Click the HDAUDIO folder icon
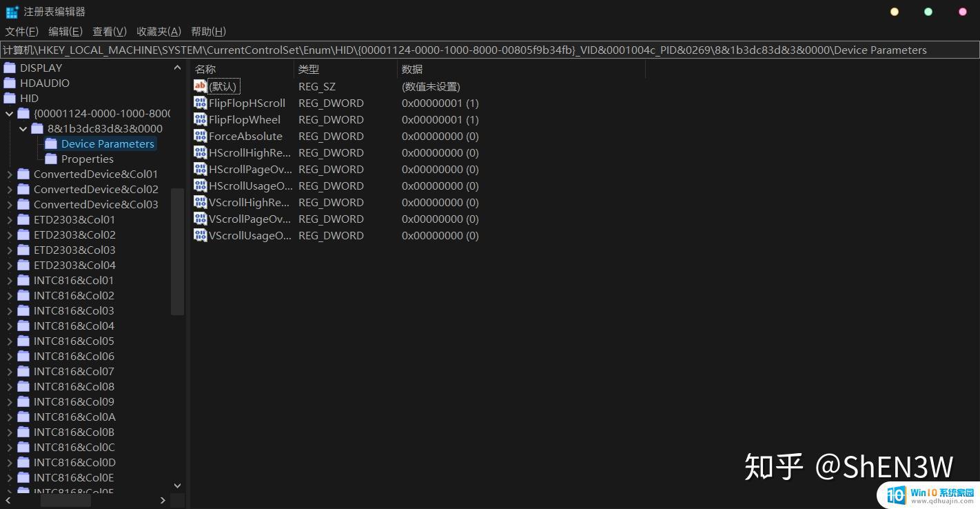The height and width of the screenshot is (509, 980). [10, 83]
